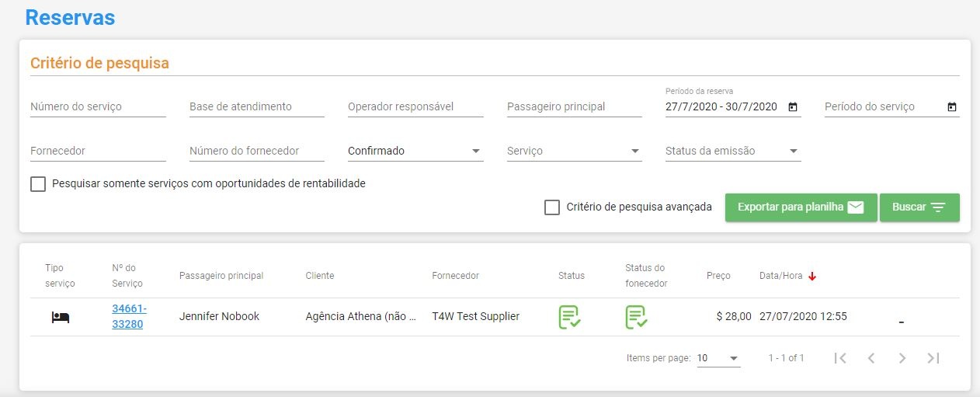The image size is (980, 397).
Task: Expand the Serviço dropdown
Action: pyautogui.click(x=574, y=151)
